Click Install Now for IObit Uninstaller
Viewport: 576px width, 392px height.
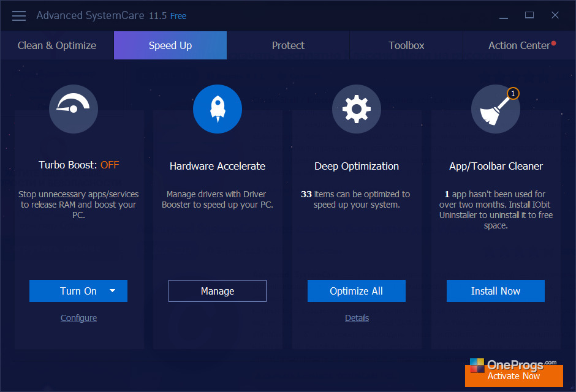[x=496, y=291]
